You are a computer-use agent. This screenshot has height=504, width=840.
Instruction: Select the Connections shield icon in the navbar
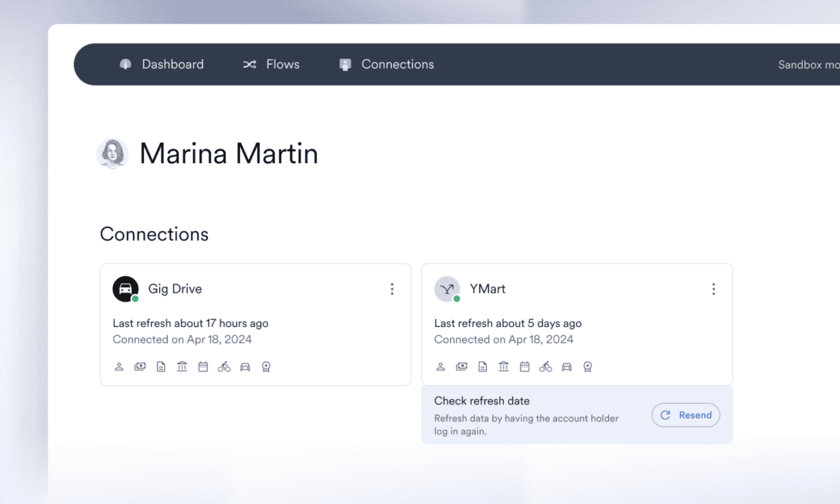tap(344, 64)
